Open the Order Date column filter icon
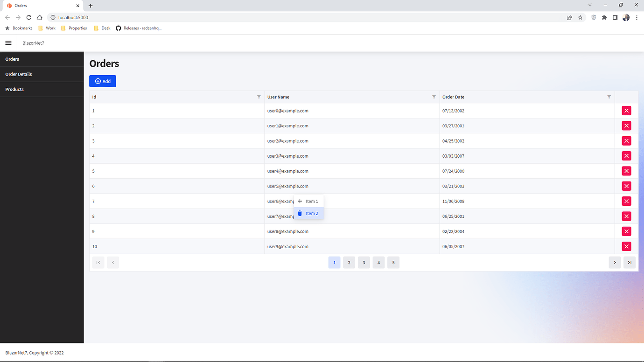The width and height of the screenshot is (644, 362). [609, 97]
